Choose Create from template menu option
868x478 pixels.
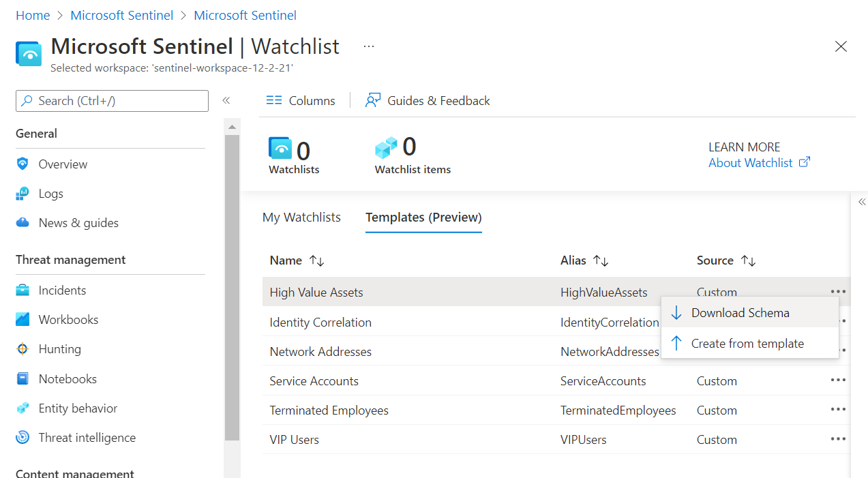pyautogui.click(x=747, y=344)
